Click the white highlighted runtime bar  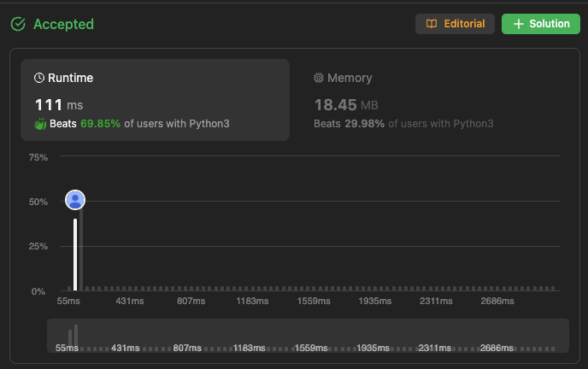(75, 255)
